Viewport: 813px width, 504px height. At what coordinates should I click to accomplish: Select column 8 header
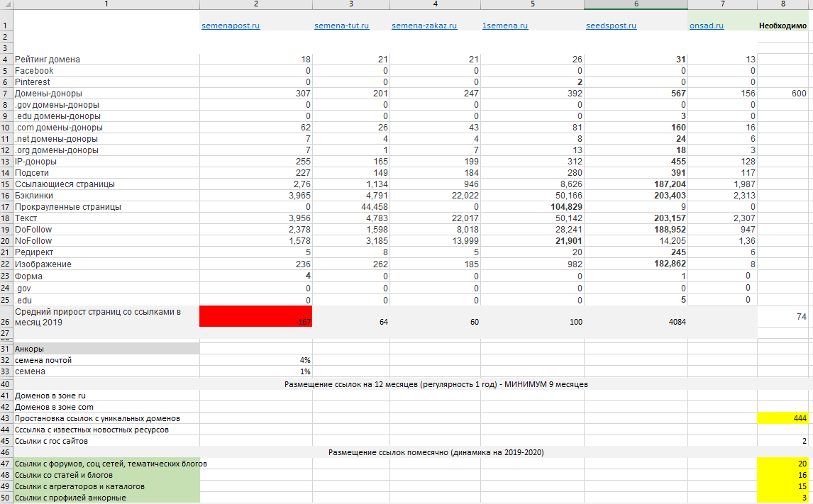[x=782, y=4]
